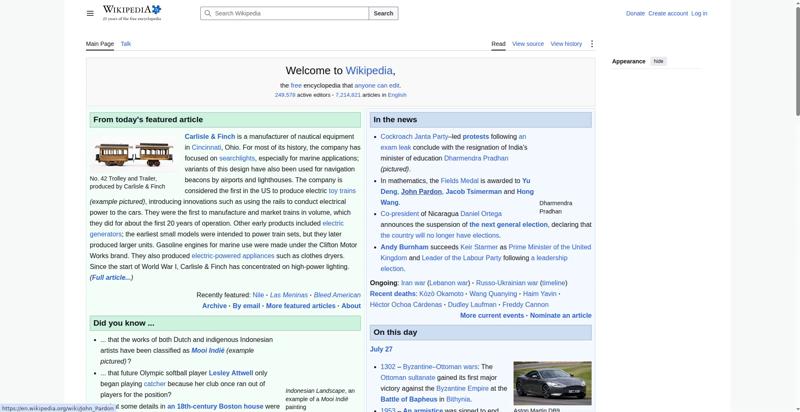Open the Wang Quanying link

[x=493, y=294]
